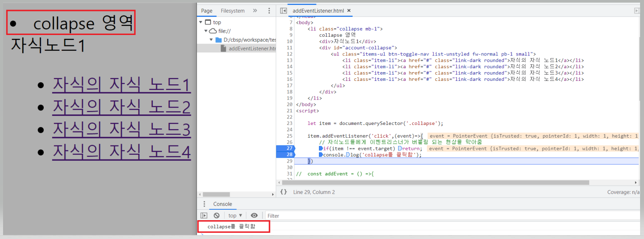Image resolution: width=644 pixels, height=239 pixels.
Task: Click the PointerEvent inline value on line 25
Action: [533, 136]
